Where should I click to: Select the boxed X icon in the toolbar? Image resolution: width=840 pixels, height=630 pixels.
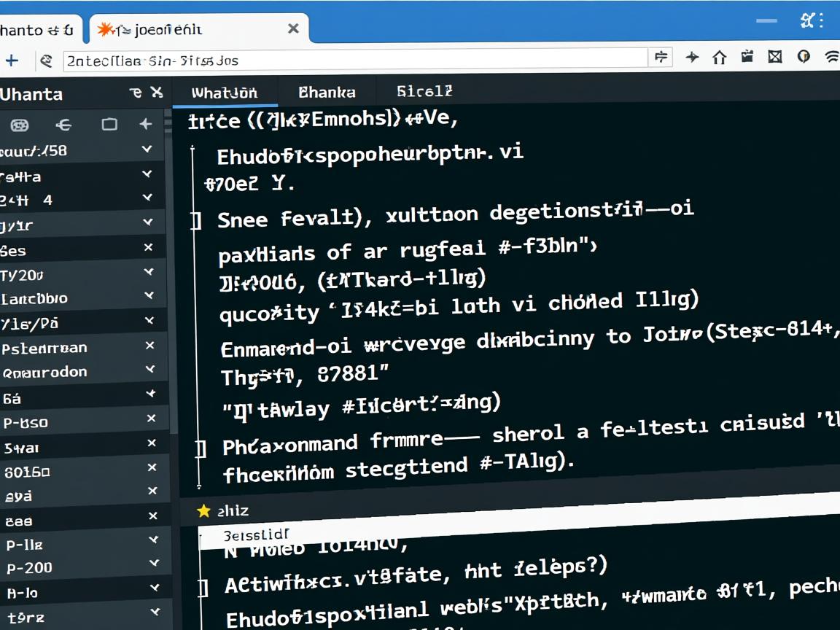774,56
